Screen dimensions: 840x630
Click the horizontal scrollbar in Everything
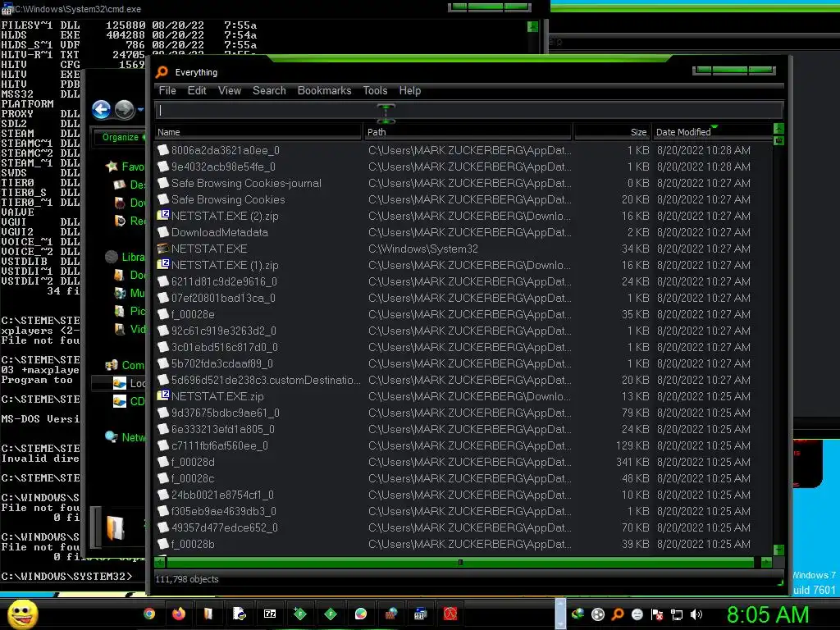460,562
